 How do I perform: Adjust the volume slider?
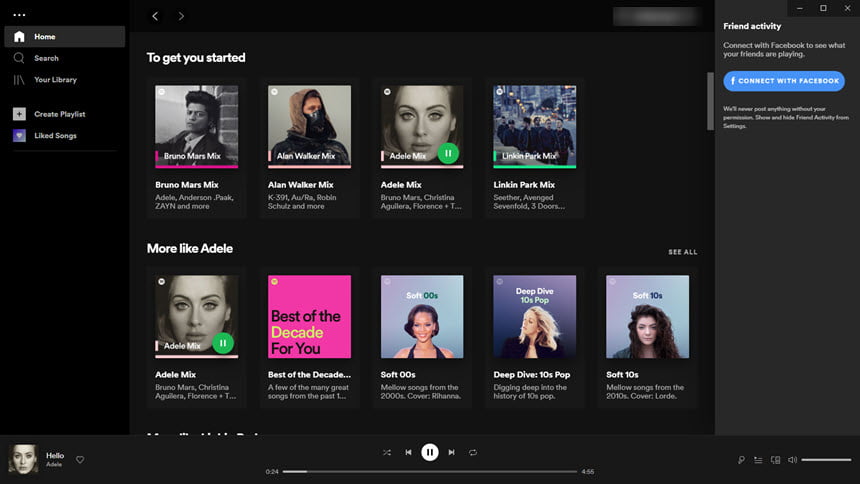(826, 460)
